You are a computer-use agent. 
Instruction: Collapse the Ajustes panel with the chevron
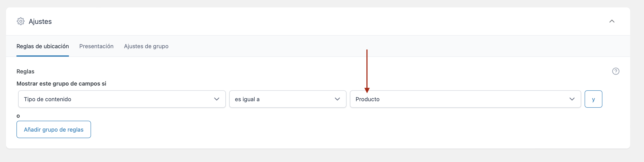[612, 21]
